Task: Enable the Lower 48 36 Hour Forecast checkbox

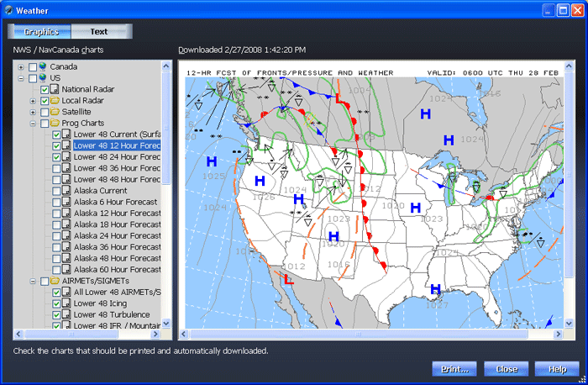Action: tap(56, 168)
